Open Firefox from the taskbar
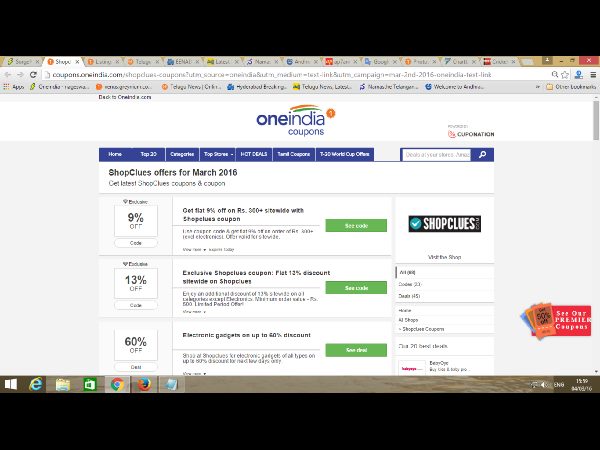 coord(142,384)
